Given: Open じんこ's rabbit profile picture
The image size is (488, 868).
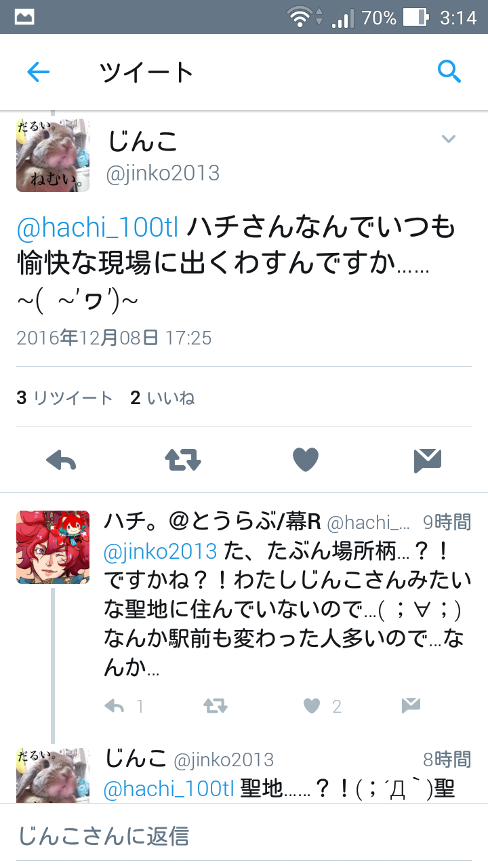Looking at the screenshot, I should pos(53,155).
